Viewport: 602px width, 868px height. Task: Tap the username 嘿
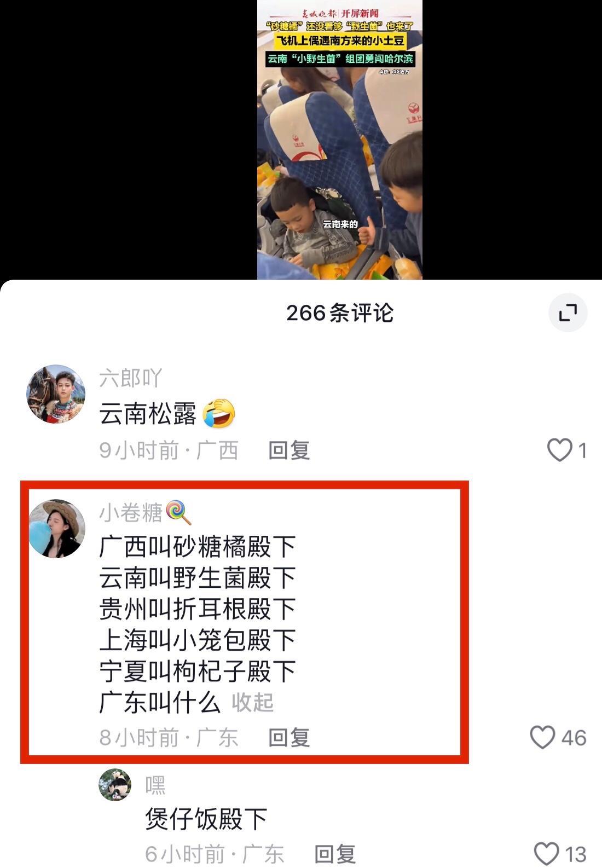(x=155, y=785)
